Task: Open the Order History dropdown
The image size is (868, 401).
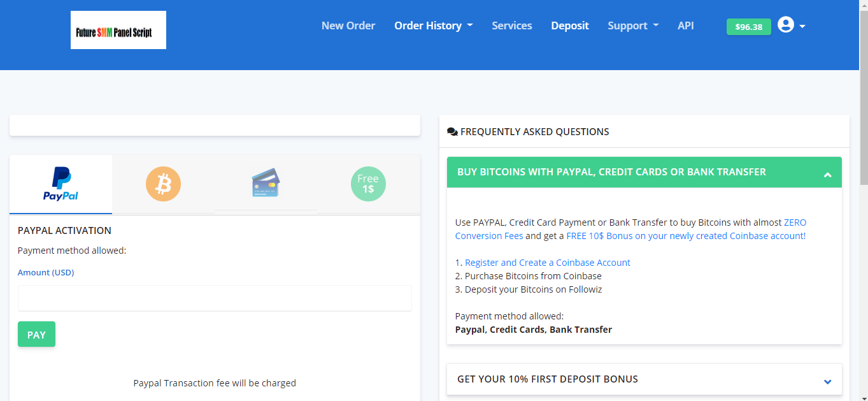Action: click(433, 26)
